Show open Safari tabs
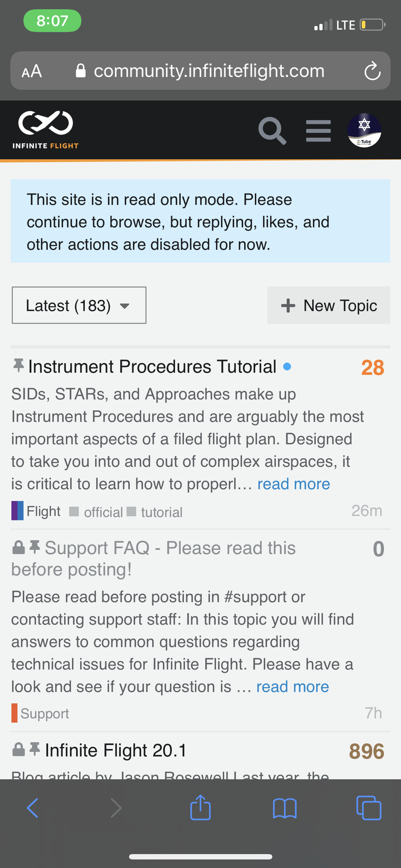 tap(369, 808)
